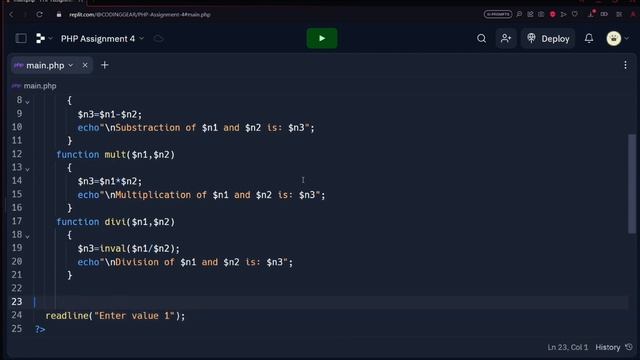Click the browser back arrow

[x=11, y=15]
